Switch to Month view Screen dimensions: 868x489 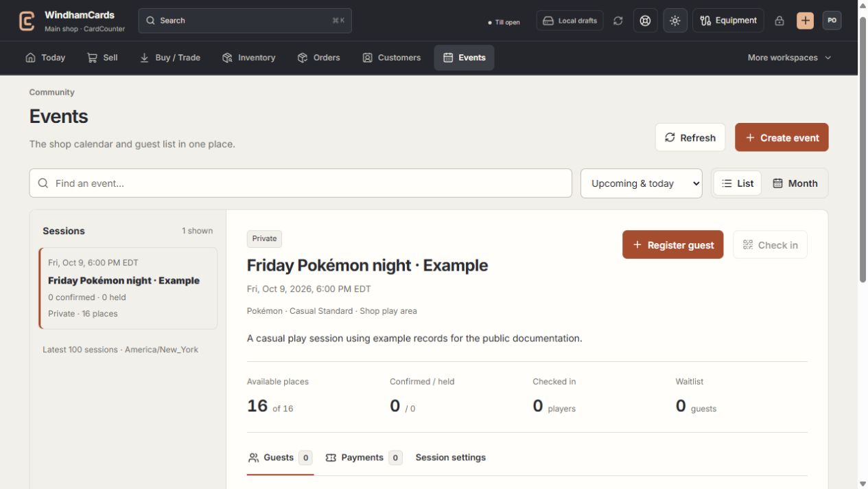point(795,183)
